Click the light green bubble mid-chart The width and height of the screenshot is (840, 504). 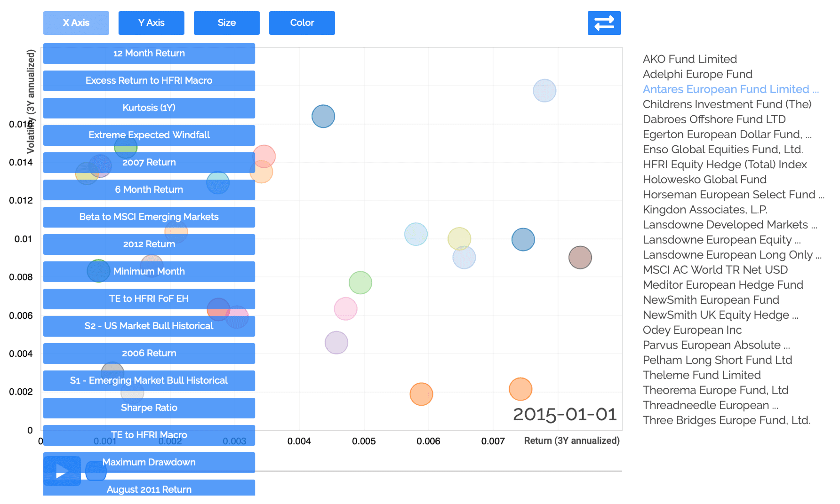[x=360, y=283]
